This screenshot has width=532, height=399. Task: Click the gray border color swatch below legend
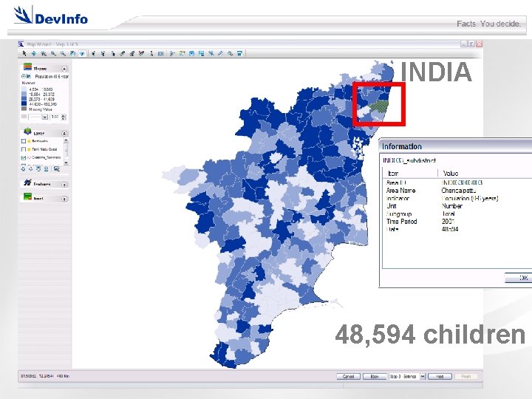tap(24, 117)
